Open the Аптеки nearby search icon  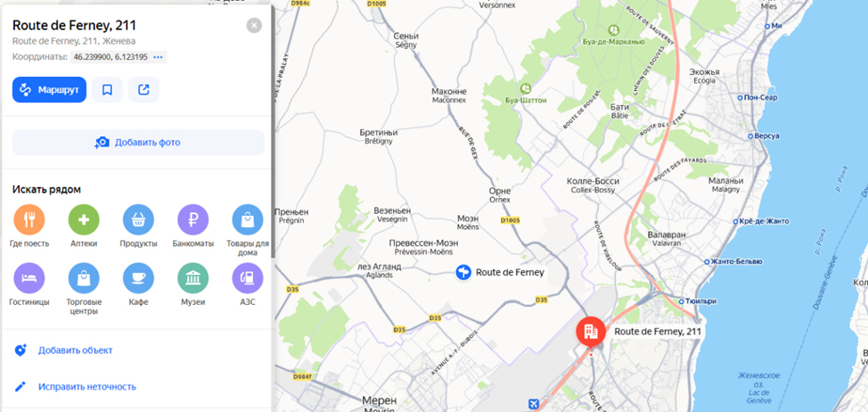pyautogui.click(x=84, y=220)
